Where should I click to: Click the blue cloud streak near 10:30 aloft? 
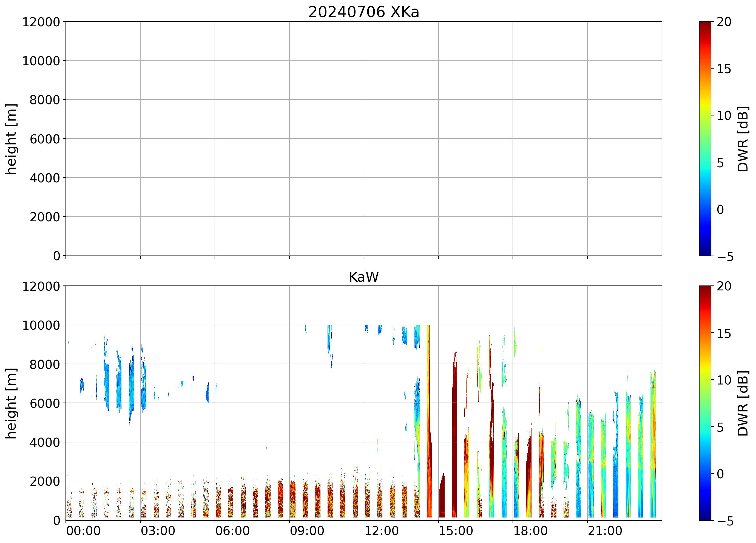[x=329, y=340]
